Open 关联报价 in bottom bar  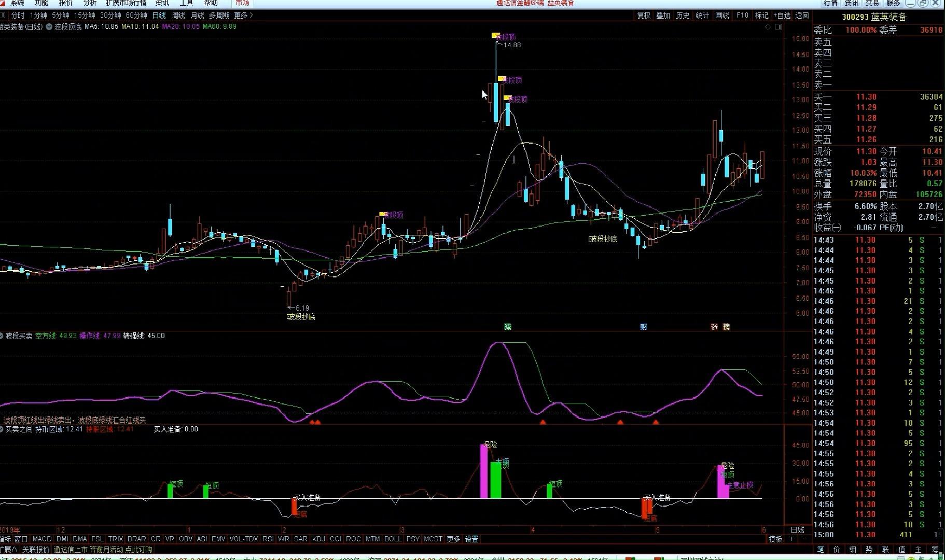(x=36, y=550)
